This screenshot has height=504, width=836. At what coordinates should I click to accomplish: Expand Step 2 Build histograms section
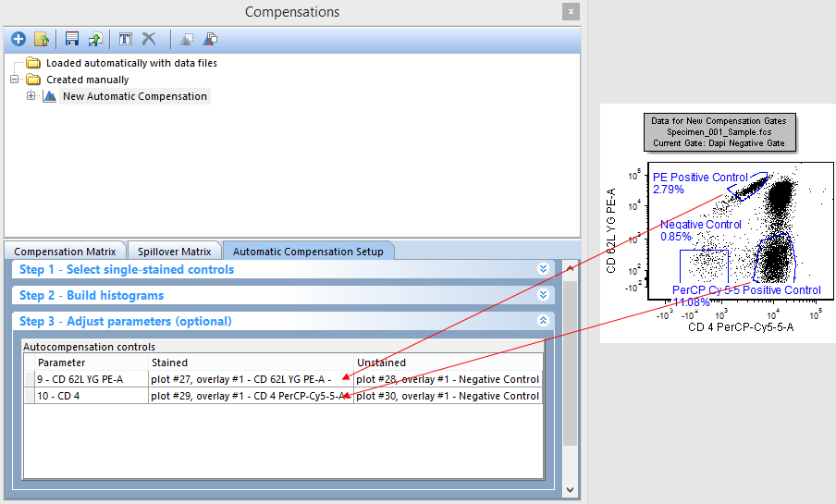coord(543,295)
